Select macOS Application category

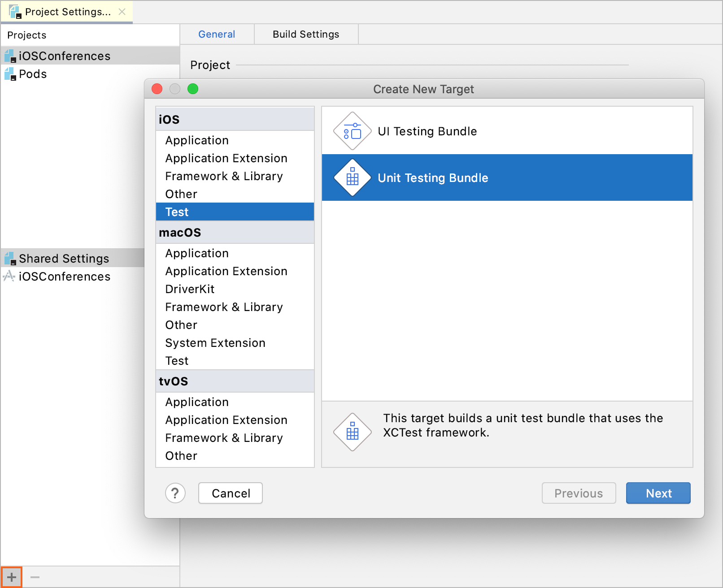click(x=235, y=253)
